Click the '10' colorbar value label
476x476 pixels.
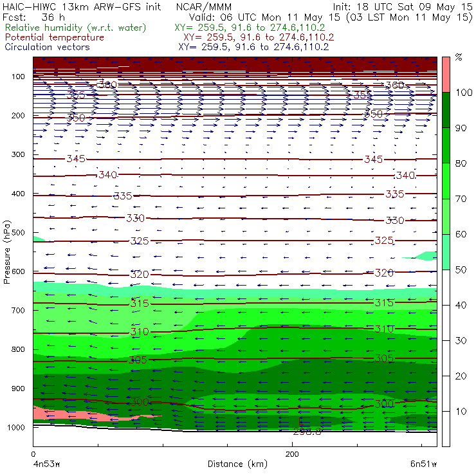point(461,412)
